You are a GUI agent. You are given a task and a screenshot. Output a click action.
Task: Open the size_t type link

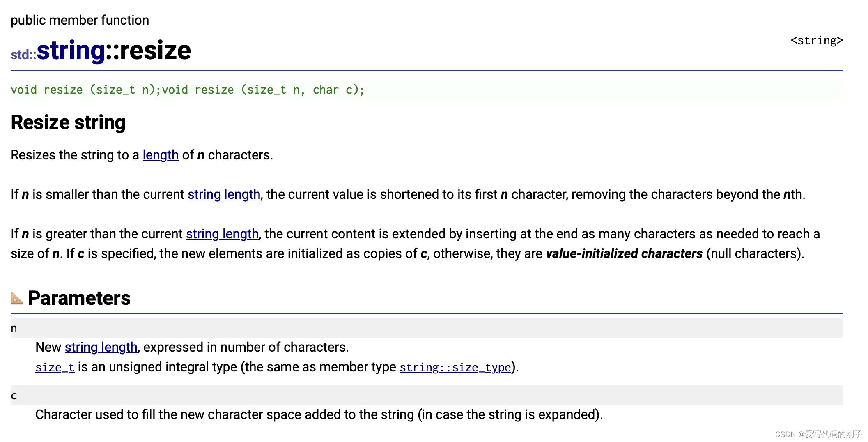tap(55, 367)
